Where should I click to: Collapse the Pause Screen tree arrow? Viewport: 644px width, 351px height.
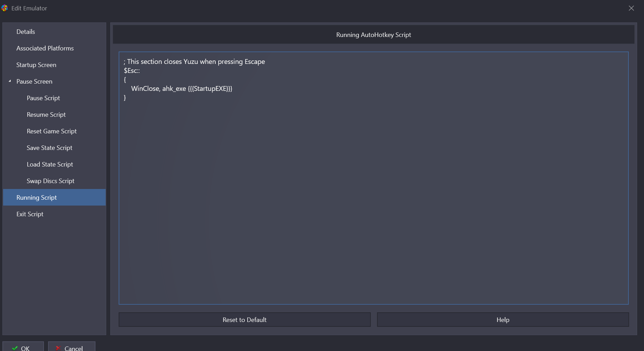click(x=10, y=81)
